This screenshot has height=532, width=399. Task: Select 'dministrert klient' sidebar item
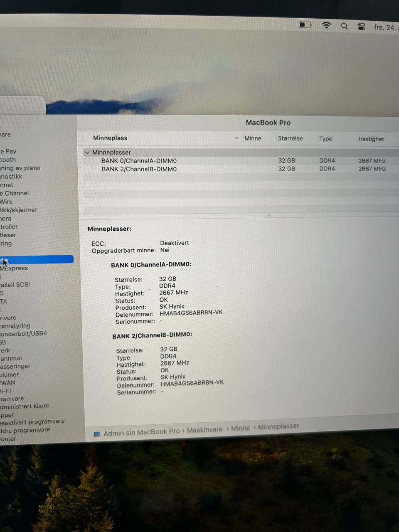click(x=25, y=406)
